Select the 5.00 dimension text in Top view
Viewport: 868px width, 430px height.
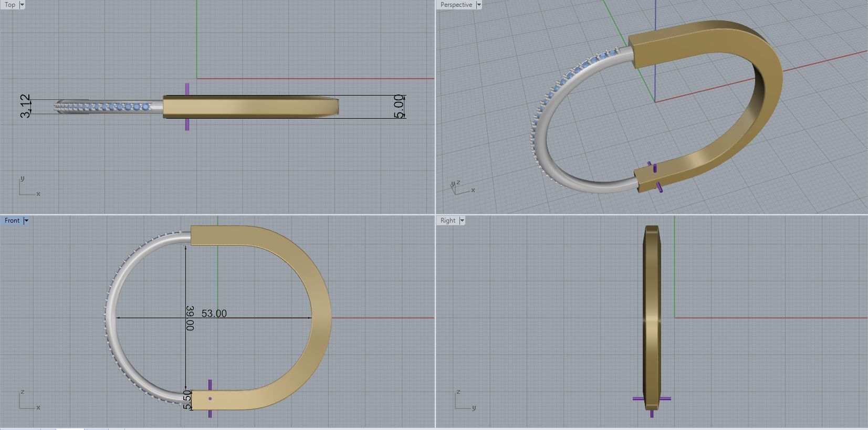399,107
